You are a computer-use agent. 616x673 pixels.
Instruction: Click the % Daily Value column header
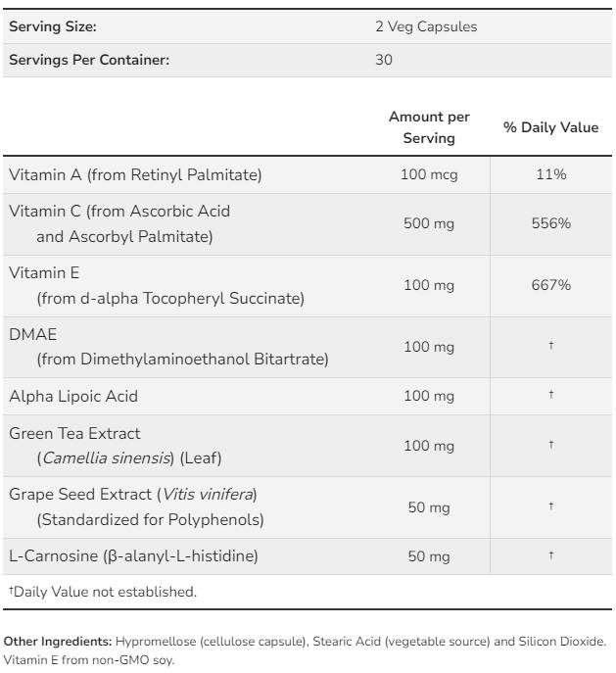pyautogui.click(x=550, y=127)
